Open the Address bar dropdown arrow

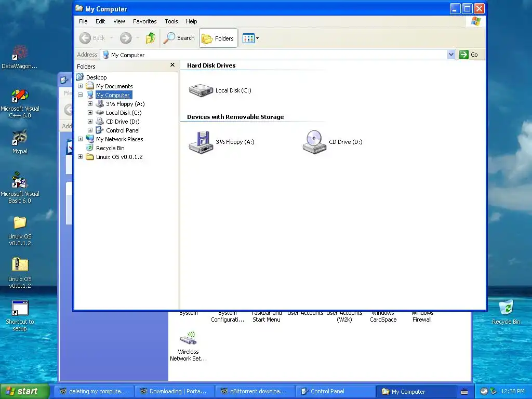(x=451, y=55)
